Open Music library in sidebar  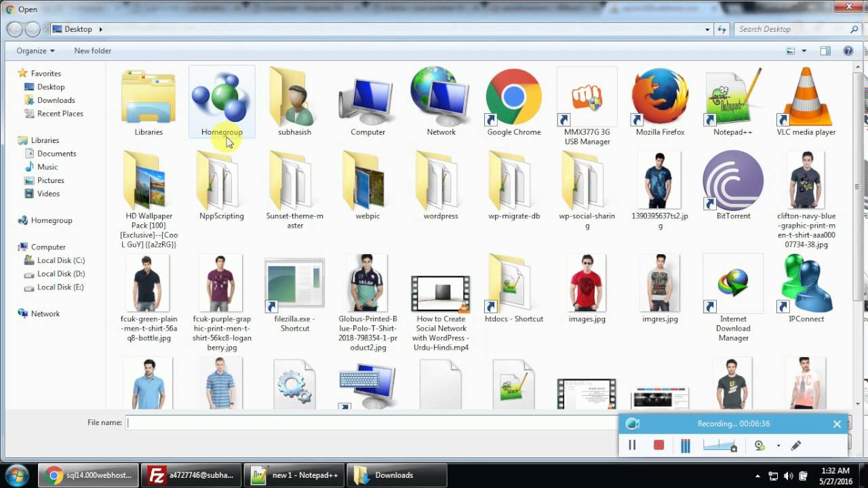[x=47, y=167]
